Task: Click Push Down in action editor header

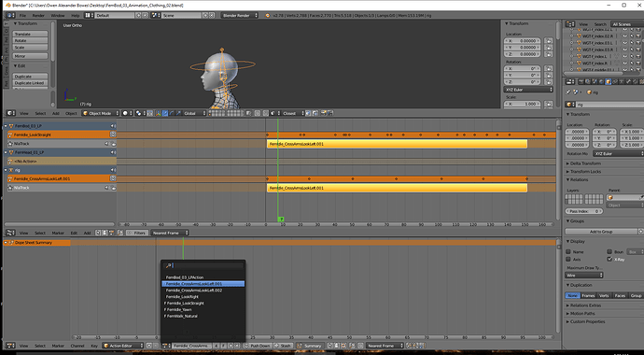Action: [x=257, y=346]
